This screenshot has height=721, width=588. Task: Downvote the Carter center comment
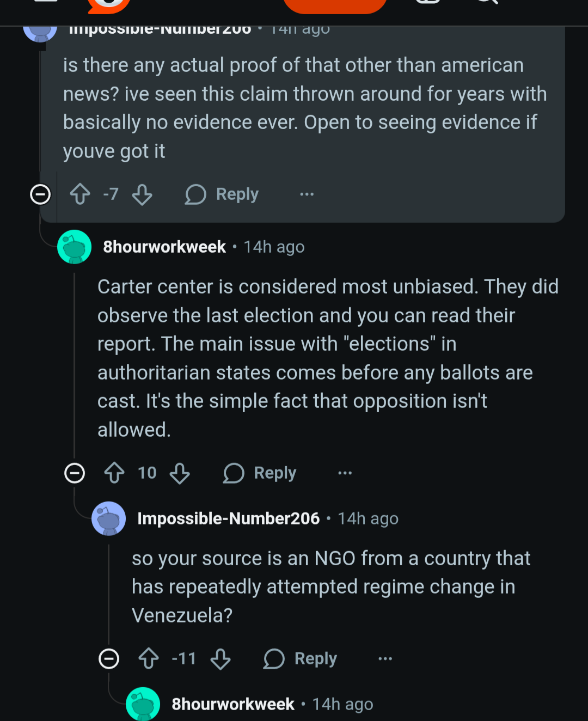[x=180, y=473]
